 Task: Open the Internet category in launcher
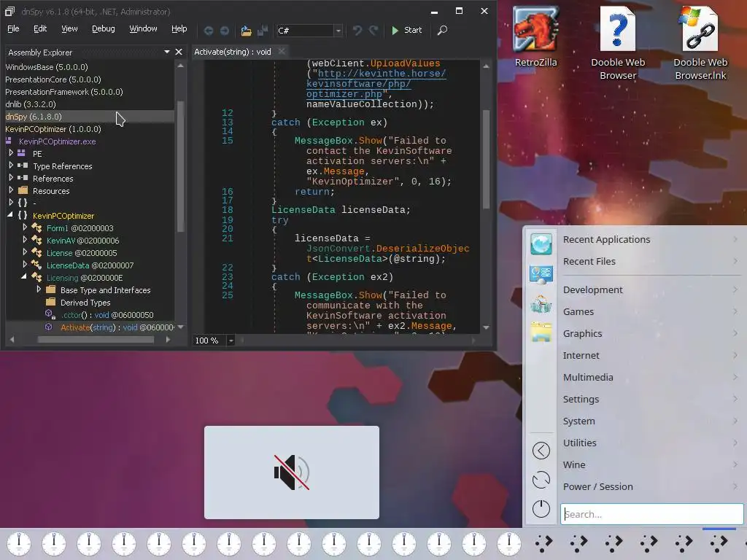(x=650, y=356)
